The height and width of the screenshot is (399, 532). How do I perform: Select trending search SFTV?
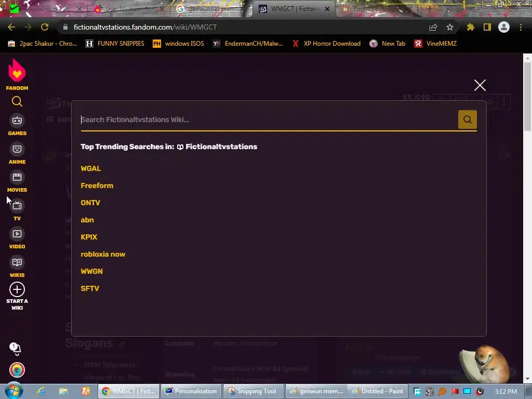coord(90,288)
